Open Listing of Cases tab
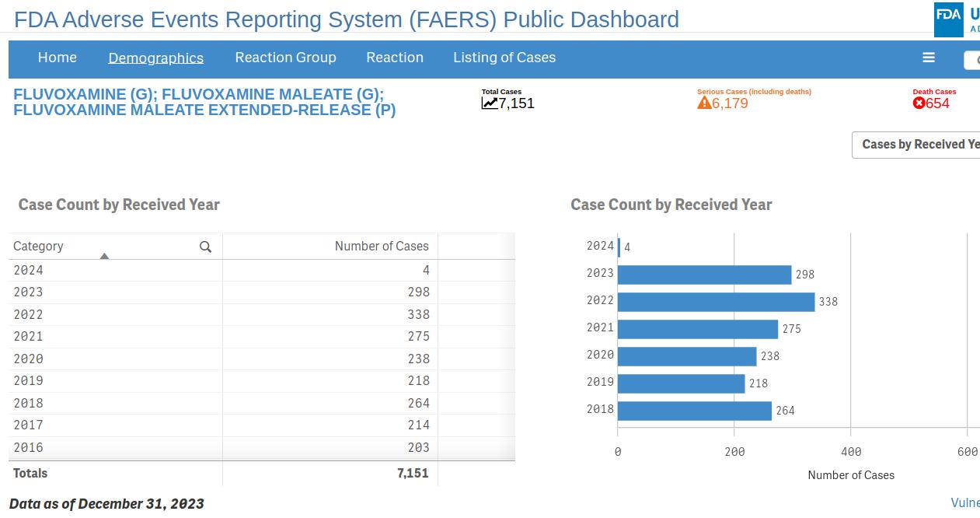The width and height of the screenshot is (980, 518). pyautogui.click(x=504, y=58)
